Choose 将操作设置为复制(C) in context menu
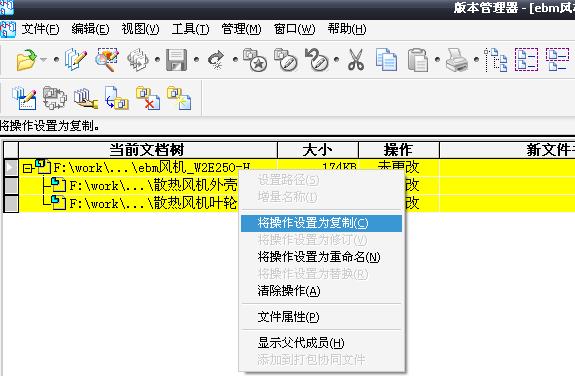Image resolution: width=575 pixels, height=376 pixels. coord(321,223)
